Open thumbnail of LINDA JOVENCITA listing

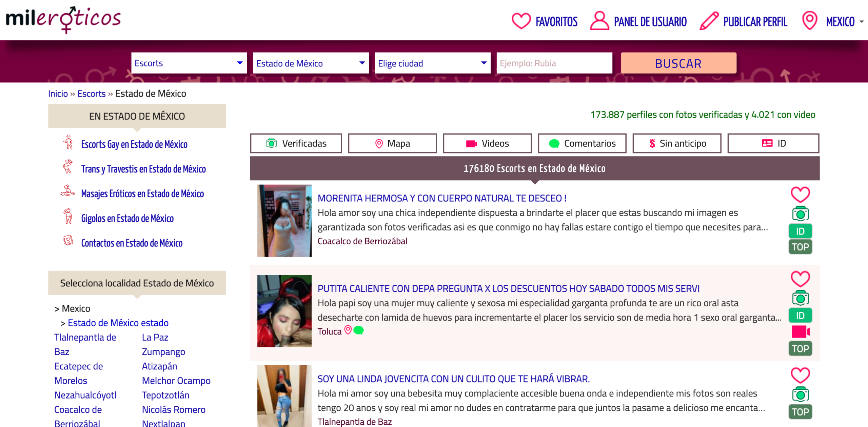[x=284, y=396]
